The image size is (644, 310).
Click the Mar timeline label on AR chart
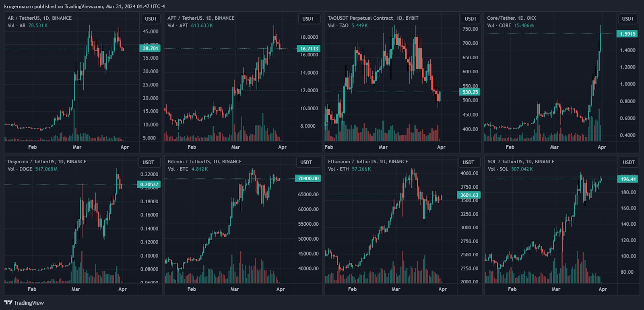[x=77, y=147]
